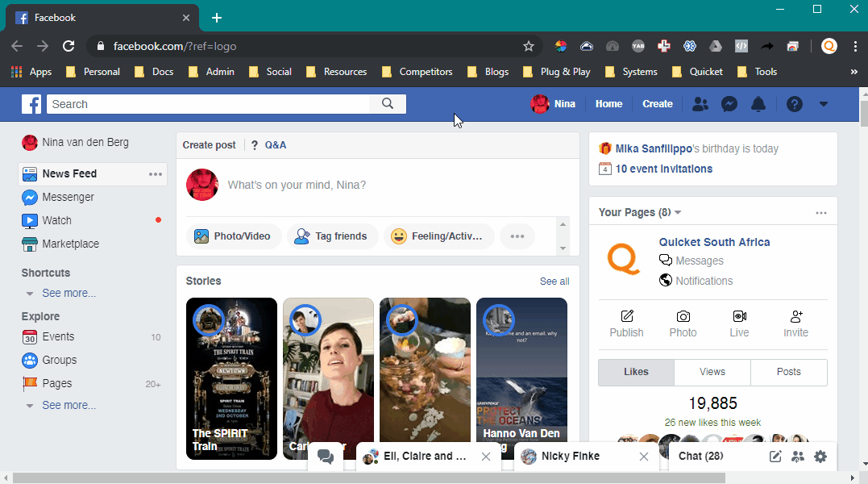Screen dimensions: 868x484
Task: Click new message compose icon in Chat
Action: [775, 457]
